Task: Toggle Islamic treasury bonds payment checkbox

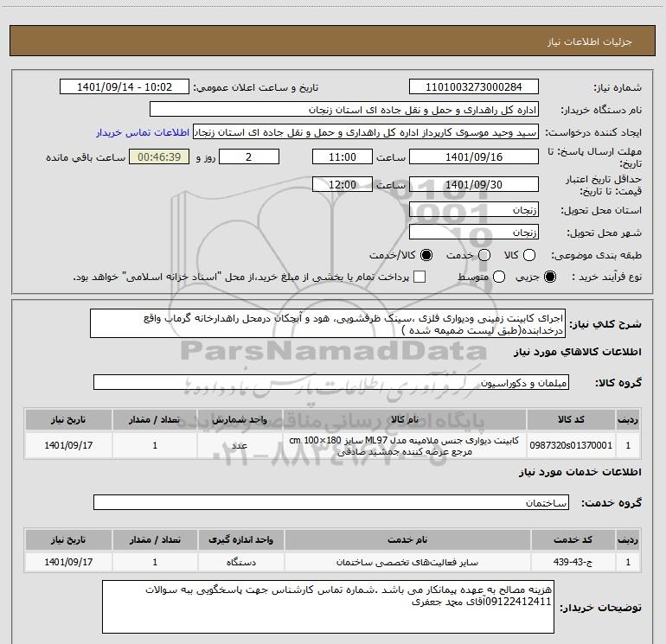Action: pos(419,277)
